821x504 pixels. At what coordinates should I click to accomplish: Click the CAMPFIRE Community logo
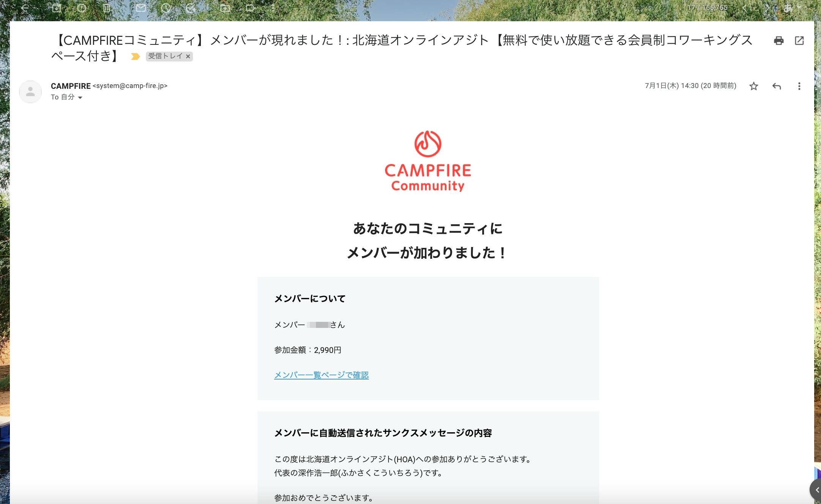point(428,161)
